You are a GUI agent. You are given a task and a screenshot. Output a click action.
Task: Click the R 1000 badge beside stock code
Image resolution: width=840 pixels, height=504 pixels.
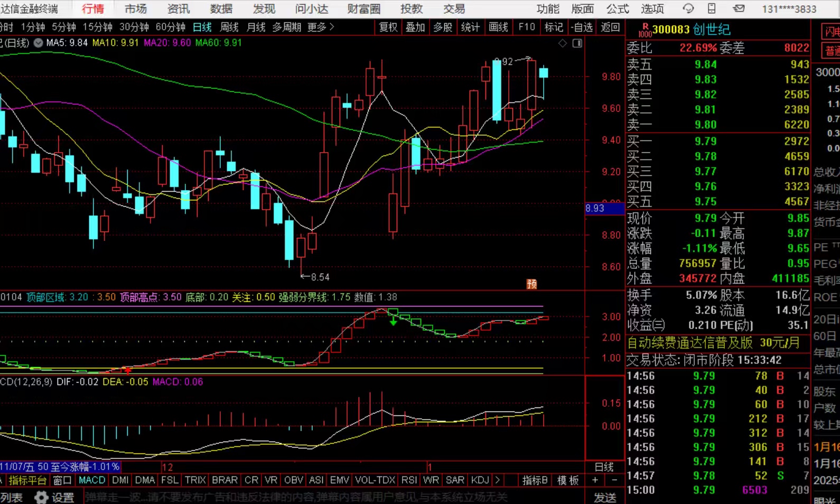(645, 30)
